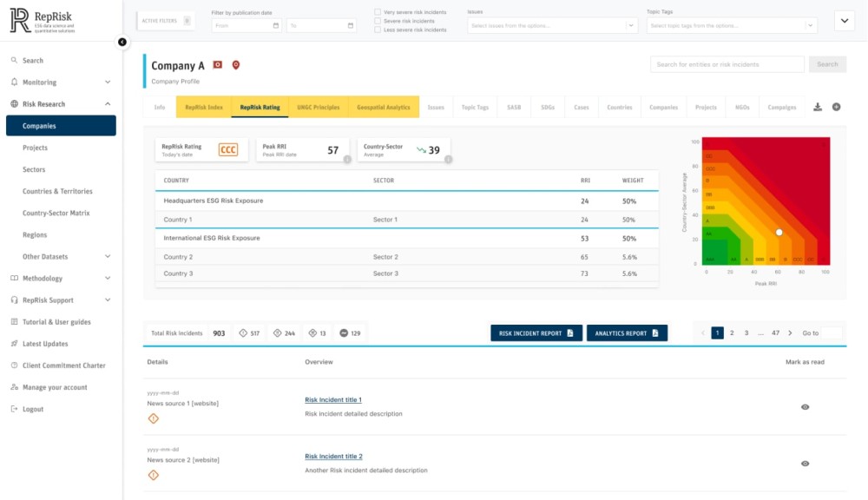Enable Very severe risk incidents checkbox
868x500 pixels.
click(x=377, y=12)
